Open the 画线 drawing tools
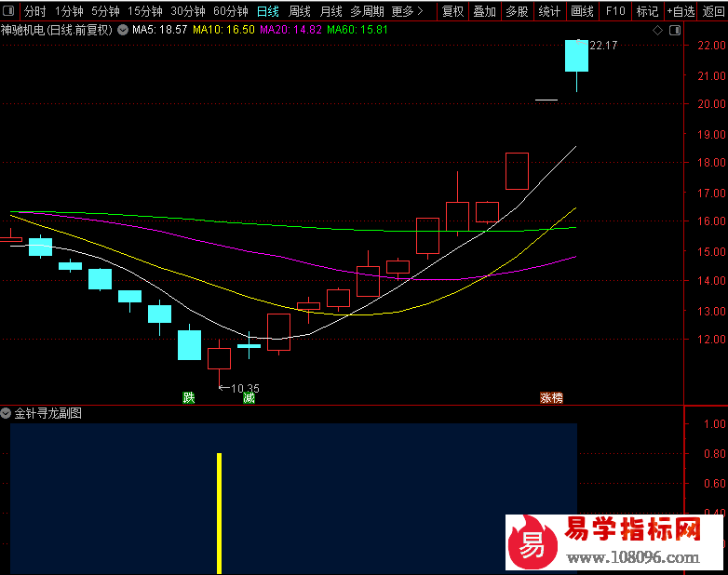The image size is (728, 575). 582,11
